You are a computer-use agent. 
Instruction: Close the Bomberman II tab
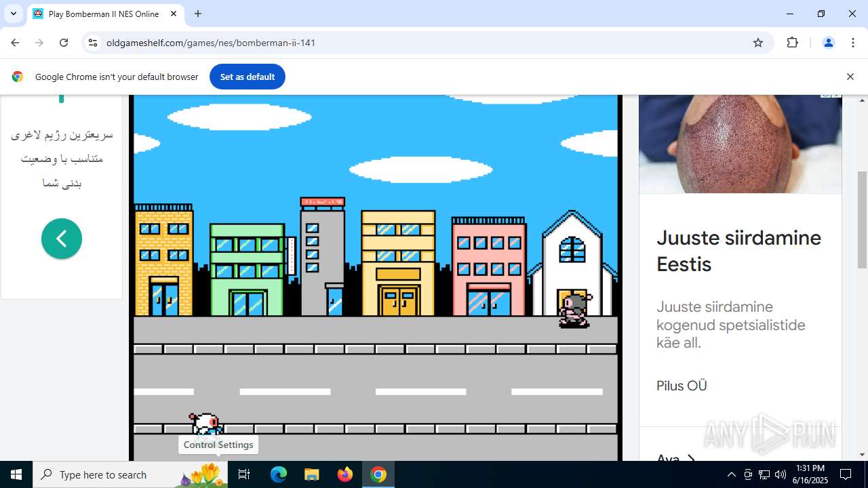[x=174, y=14]
